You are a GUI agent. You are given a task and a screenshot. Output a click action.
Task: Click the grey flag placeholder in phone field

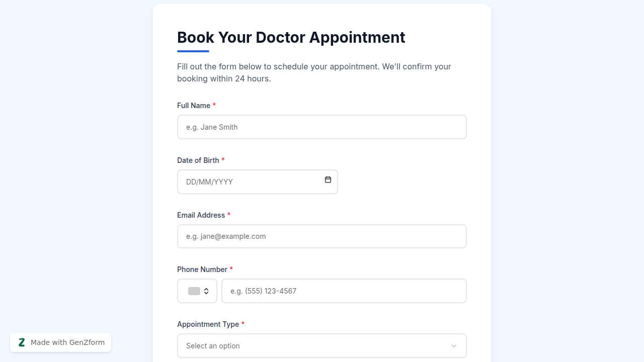193,291
